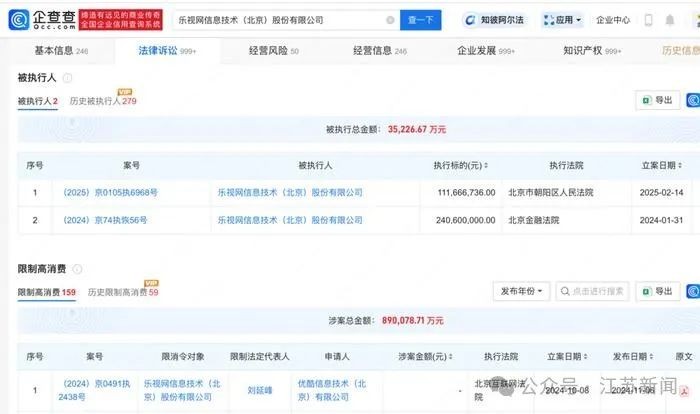700x414 pixels.
Task: Open the 历史信息 tab
Action: coord(680,51)
